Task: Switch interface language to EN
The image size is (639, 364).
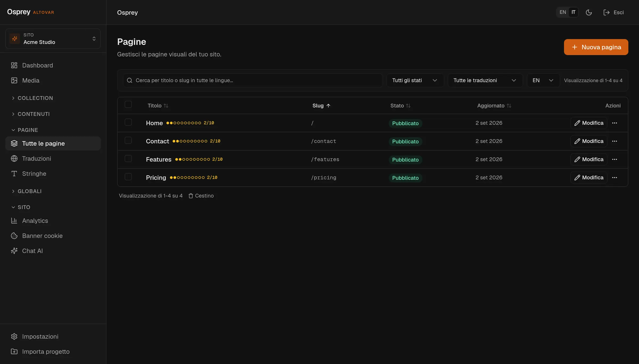Action: [563, 12]
